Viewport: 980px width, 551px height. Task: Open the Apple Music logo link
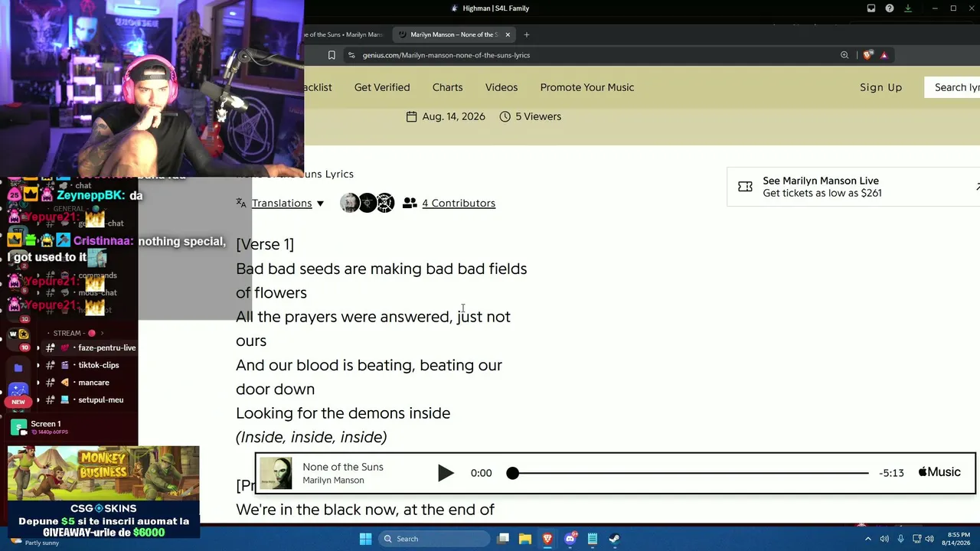[x=939, y=472]
